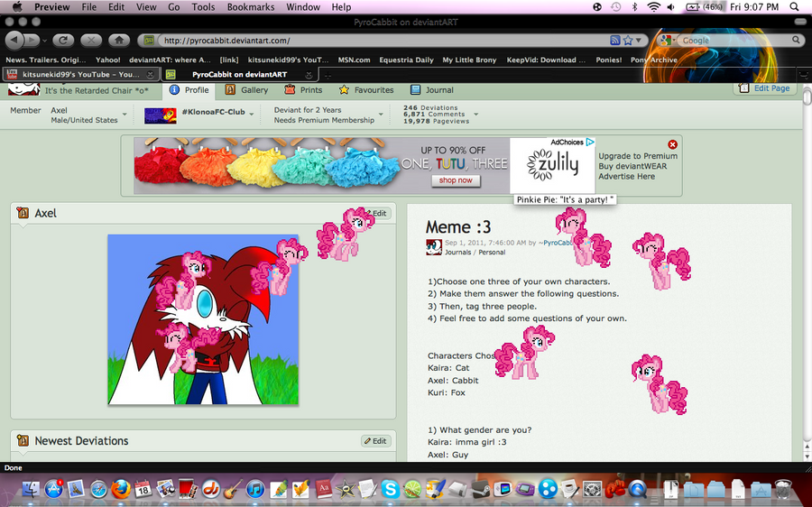
Task: Click the Personal journal category link
Action: pyautogui.click(x=492, y=253)
